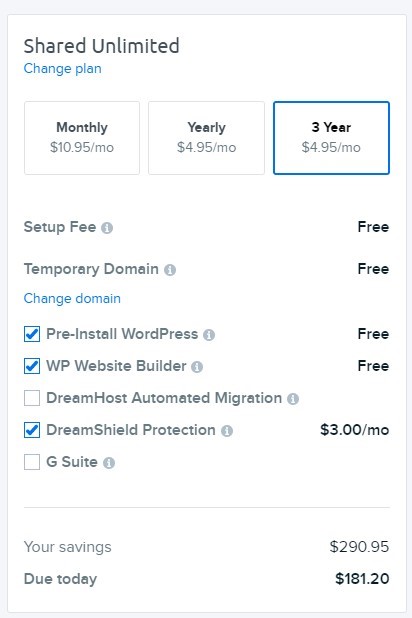View DreamHost Automated Migration info icon
This screenshot has width=412, height=618.
pyautogui.click(x=293, y=399)
